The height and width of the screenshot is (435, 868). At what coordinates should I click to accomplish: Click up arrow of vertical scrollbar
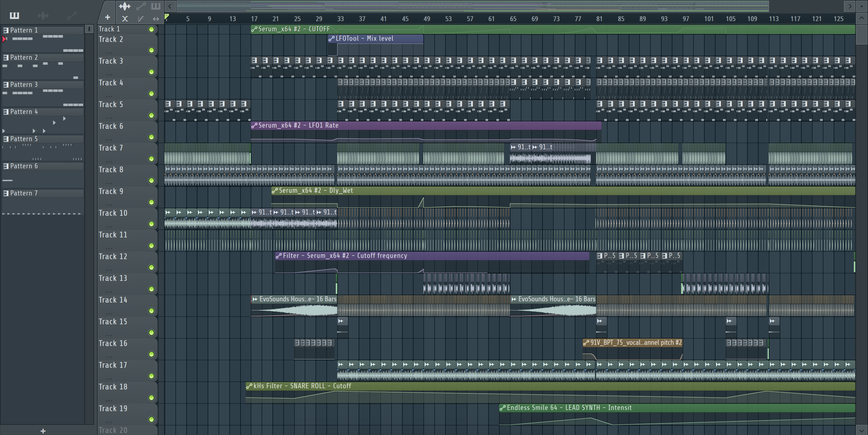pos(862,18)
